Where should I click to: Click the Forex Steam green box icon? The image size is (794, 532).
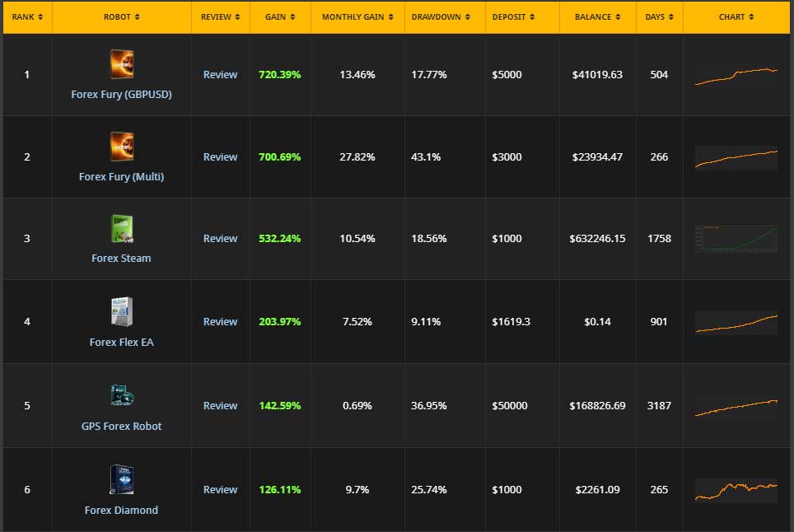coord(122,229)
